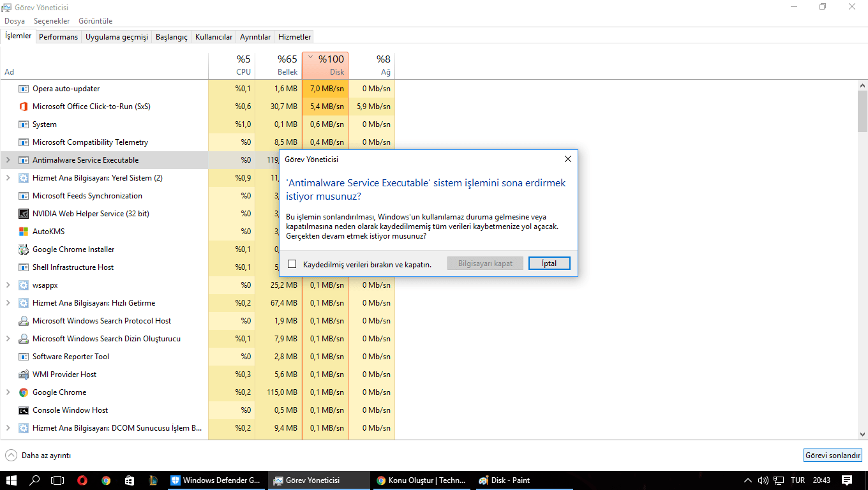Open the Microsoft Store taskbar icon

click(x=130, y=480)
